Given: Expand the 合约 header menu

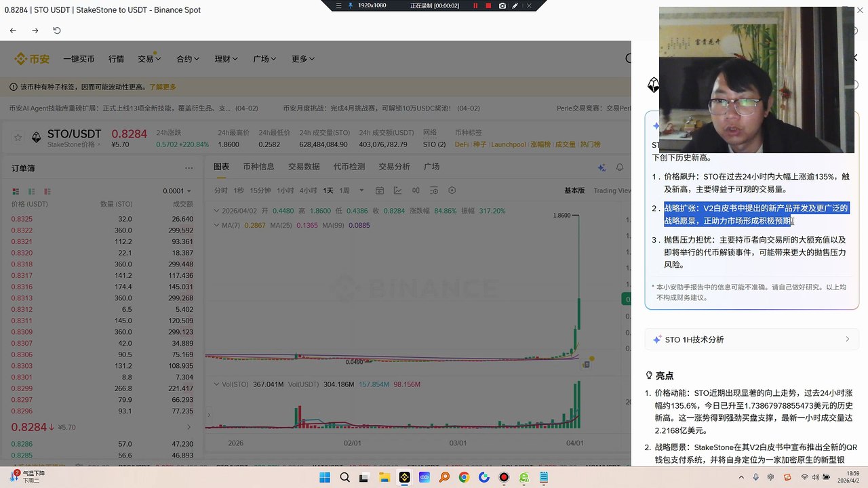Looking at the screenshot, I should point(188,59).
